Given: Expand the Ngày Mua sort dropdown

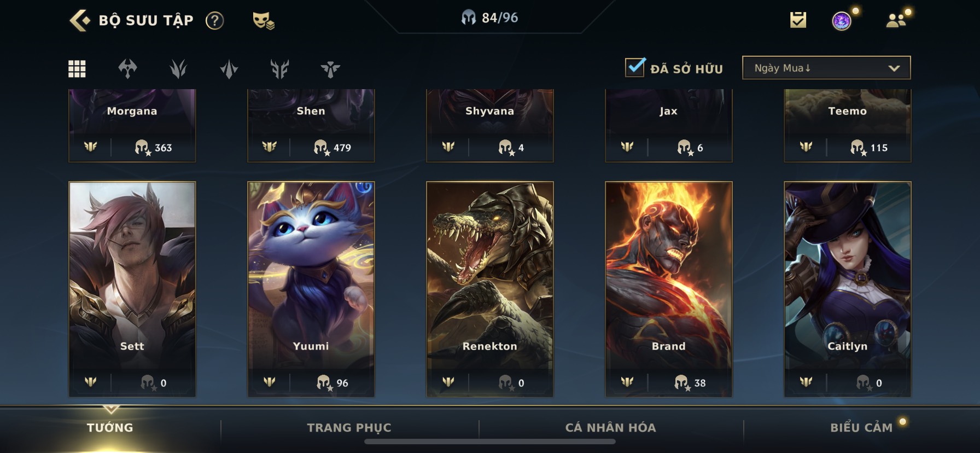Looking at the screenshot, I should click(x=826, y=68).
